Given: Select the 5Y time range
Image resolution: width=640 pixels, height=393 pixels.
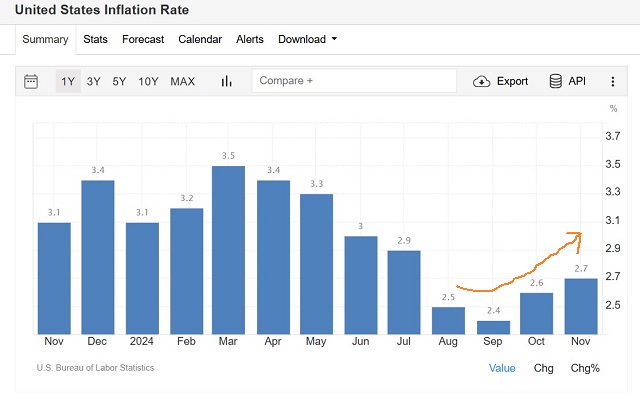Looking at the screenshot, I should pos(119,81).
